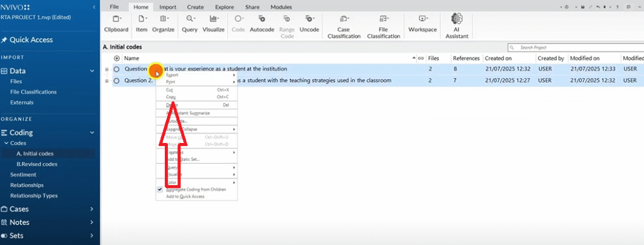Collapse the Coding section in sidebar
Image resolution: width=644 pixels, height=245 pixels.
coord(92,133)
